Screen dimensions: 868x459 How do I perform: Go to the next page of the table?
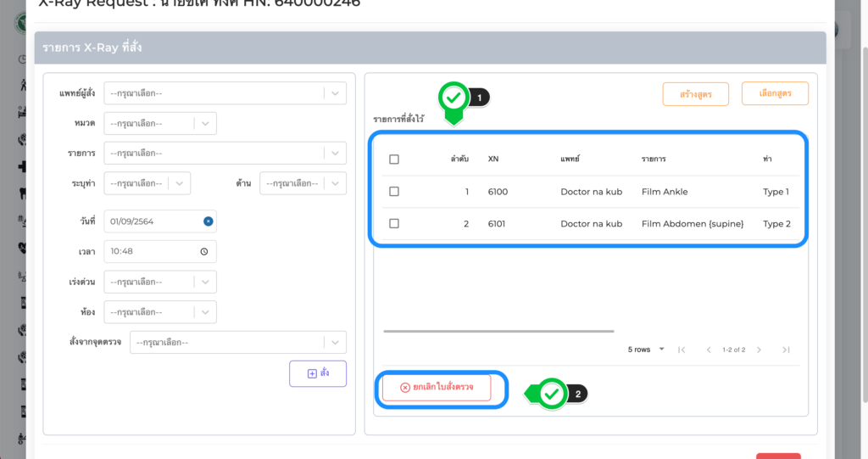[759, 350]
